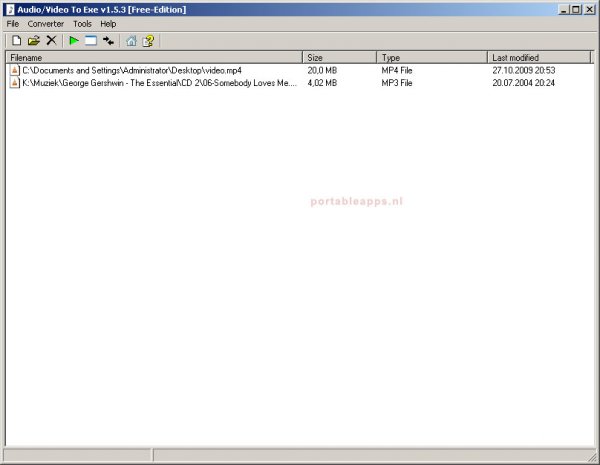
Task: Close the Audio/Video To Exe window
Action: tap(589, 10)
